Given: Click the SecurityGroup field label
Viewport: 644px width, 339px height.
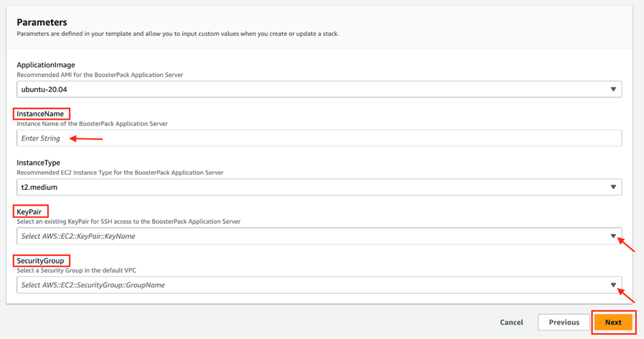Looking at the screenshot, I should (40, 261).
